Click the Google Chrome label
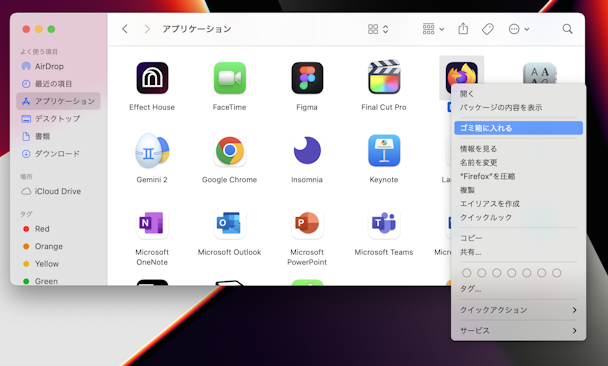 pos(230,180)
